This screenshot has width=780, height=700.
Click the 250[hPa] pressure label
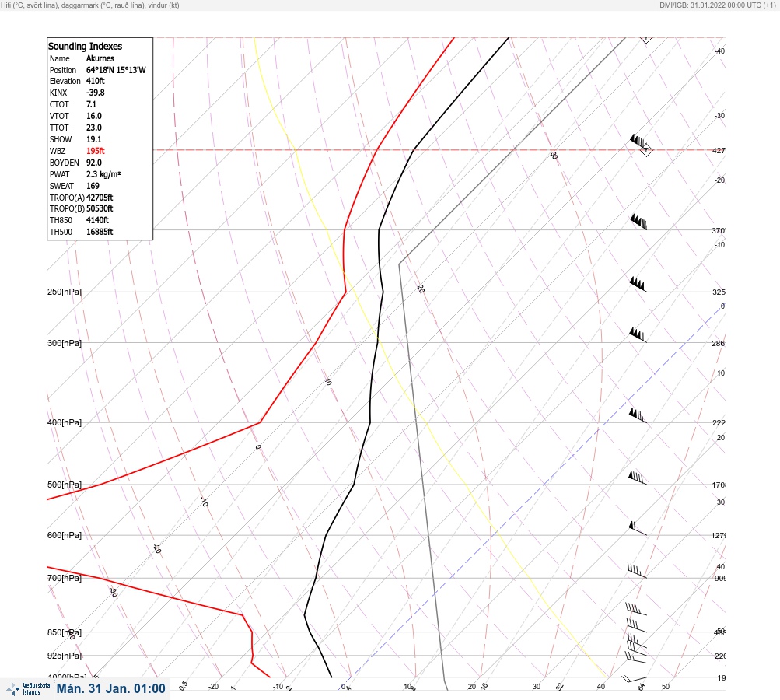[65, 292]
